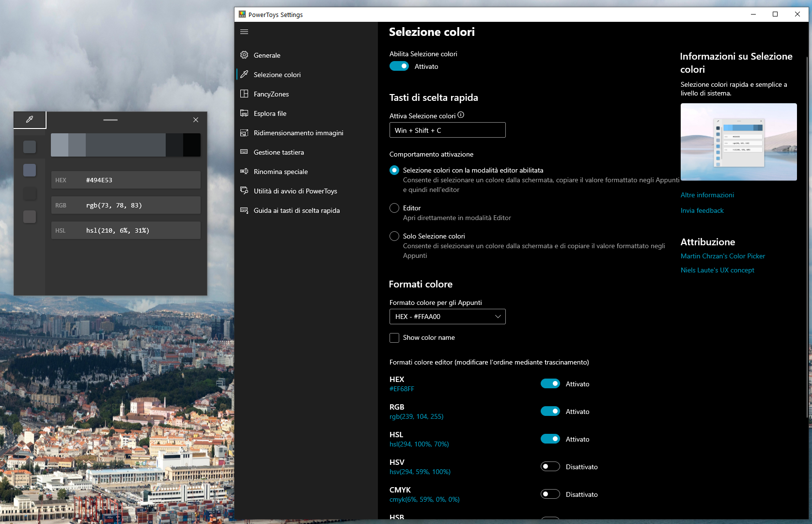
Task: Select the bluish-gray second history swatch
Action: click(x=30, y=170)
